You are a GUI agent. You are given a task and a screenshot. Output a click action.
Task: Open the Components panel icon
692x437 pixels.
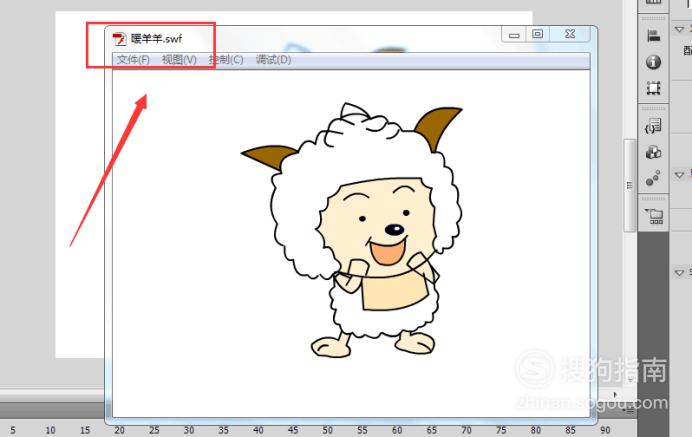[653, 153]
